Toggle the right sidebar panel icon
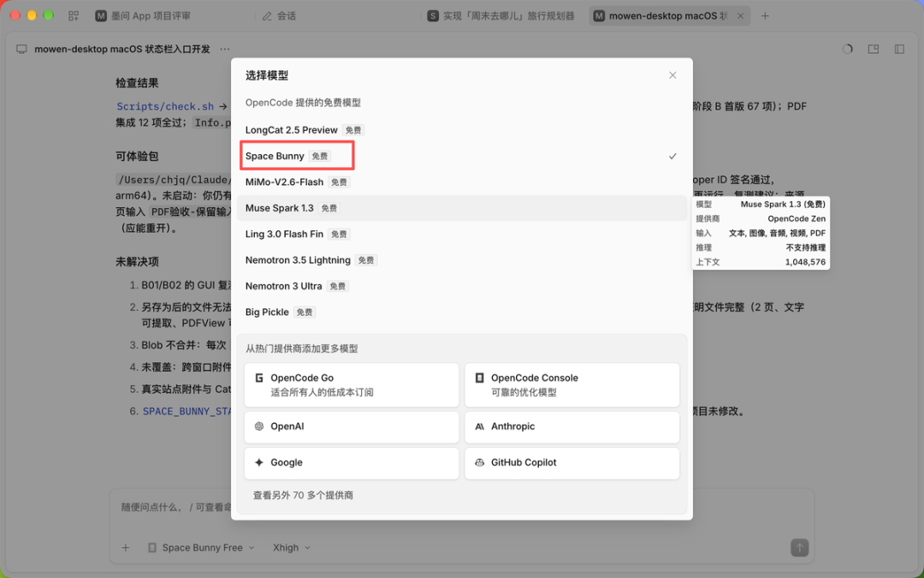 pyautogui.click(x=899, y=49)
